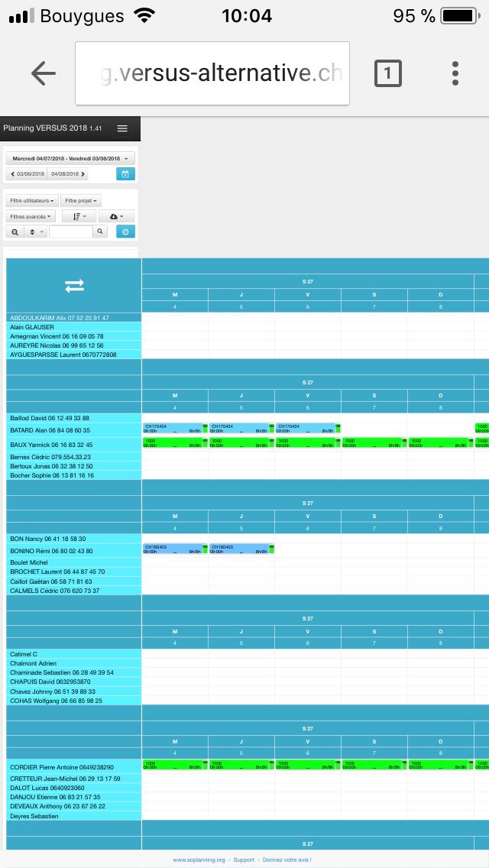
Task: Select user row BROCHET Laurent
Action: [73, 572]
